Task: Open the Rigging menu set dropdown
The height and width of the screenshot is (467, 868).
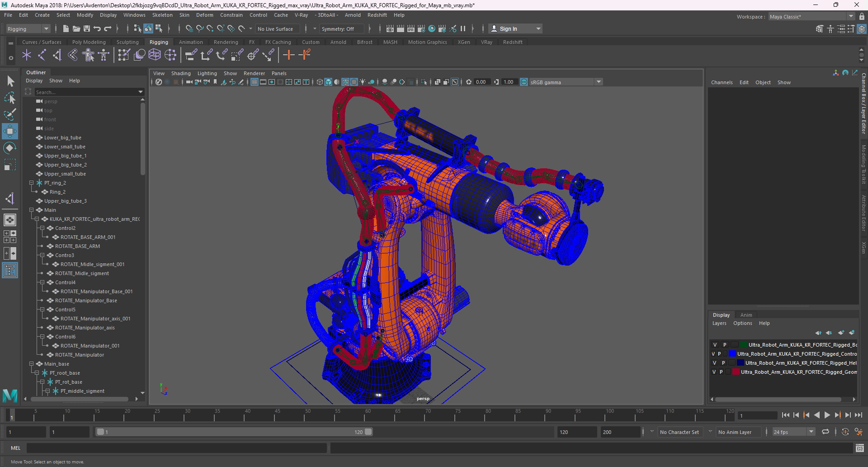Action: tap(28, 29)
